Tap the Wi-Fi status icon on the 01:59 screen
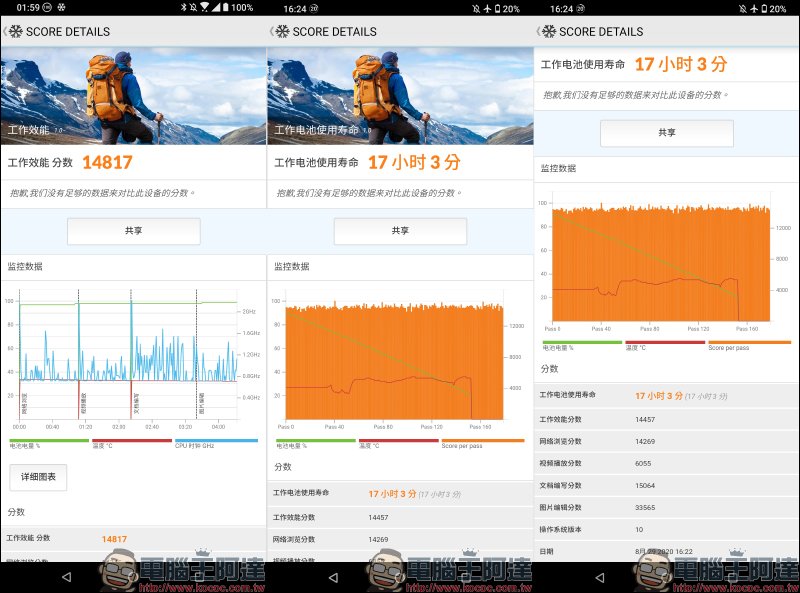 [205, 8]
